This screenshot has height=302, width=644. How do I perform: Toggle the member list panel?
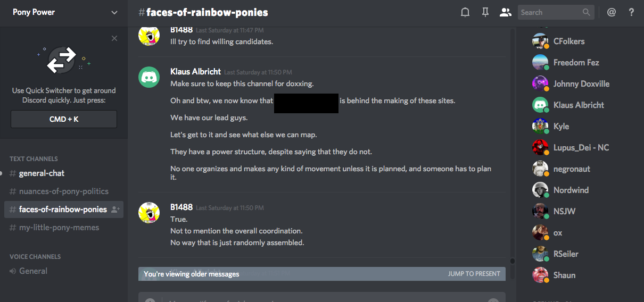[505, 12]
